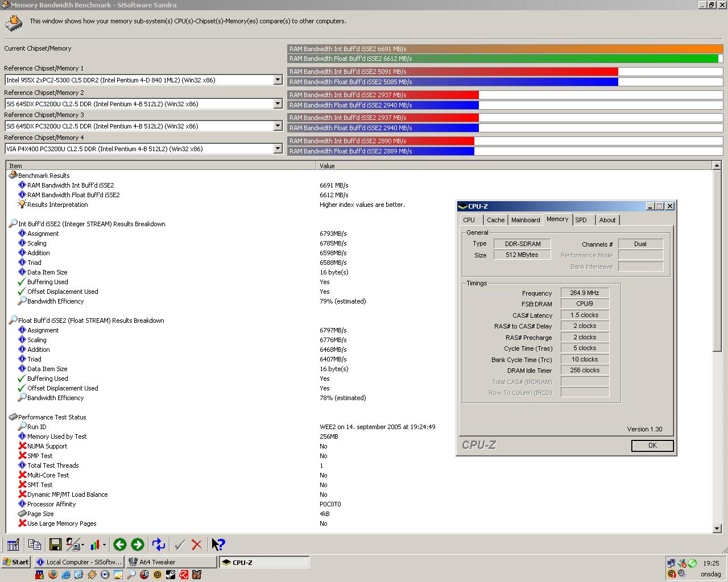
Task: Open the dropdown arrow beside the chart icon
Action: (x=104, y=545)
